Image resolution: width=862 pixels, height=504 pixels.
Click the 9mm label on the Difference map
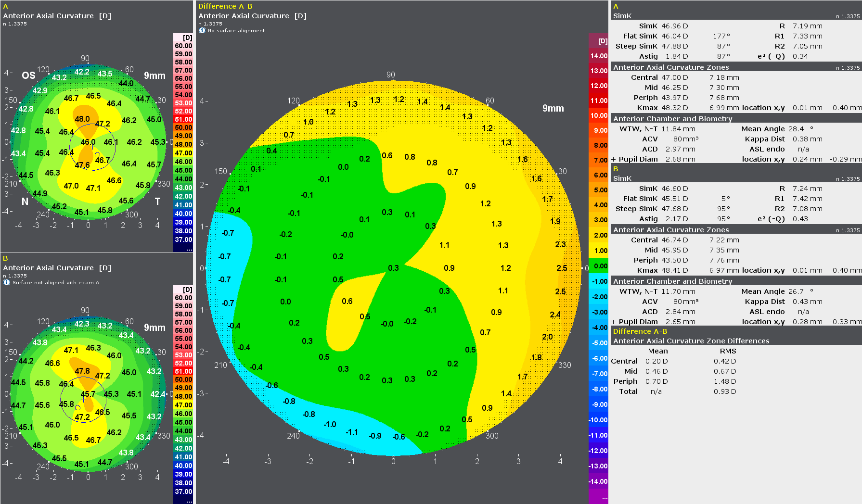pos(553,108)
